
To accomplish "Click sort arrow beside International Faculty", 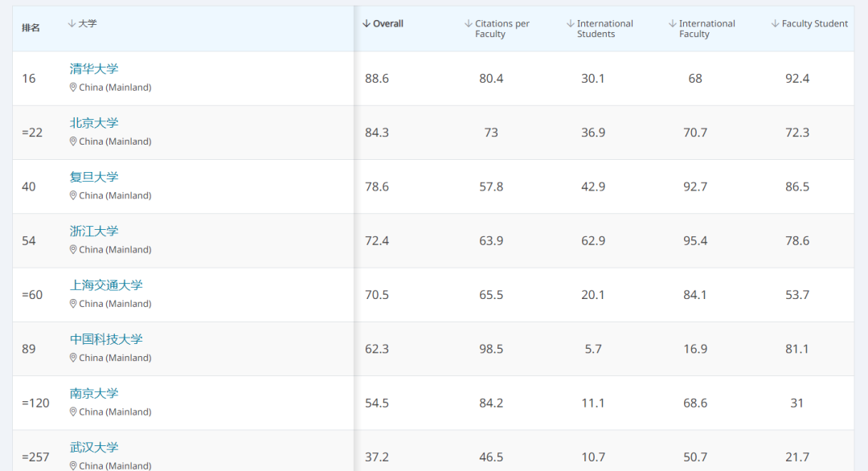I will [673, 24].
